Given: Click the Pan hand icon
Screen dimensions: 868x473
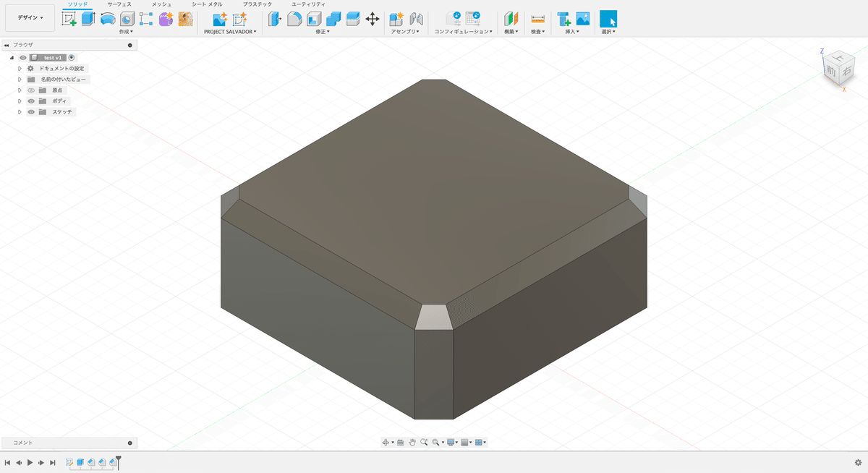Looking at the screenshot, I should [x=412, y=442].
